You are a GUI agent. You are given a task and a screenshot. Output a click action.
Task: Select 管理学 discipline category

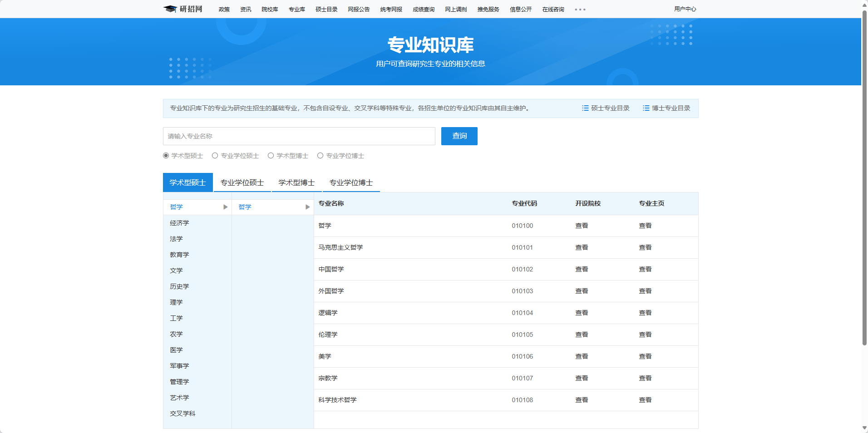180,382
